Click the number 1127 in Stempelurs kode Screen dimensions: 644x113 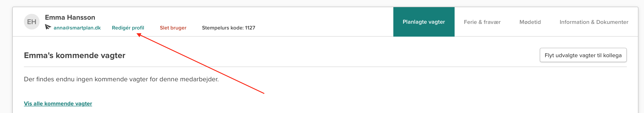pyautogui.click(x=250, y=28)
